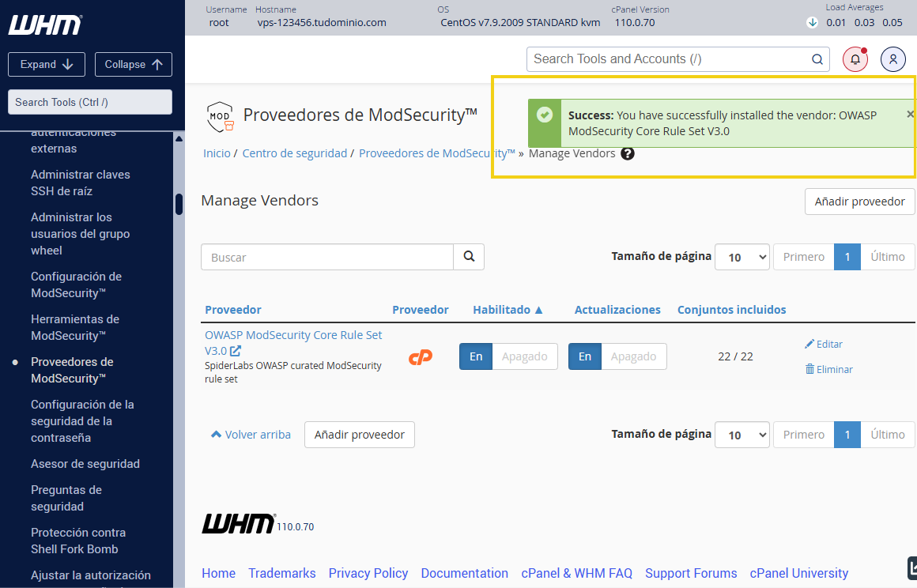Open footer cPanel University link
The height and width of the screenshot is (588, 917).
[799, 573]
